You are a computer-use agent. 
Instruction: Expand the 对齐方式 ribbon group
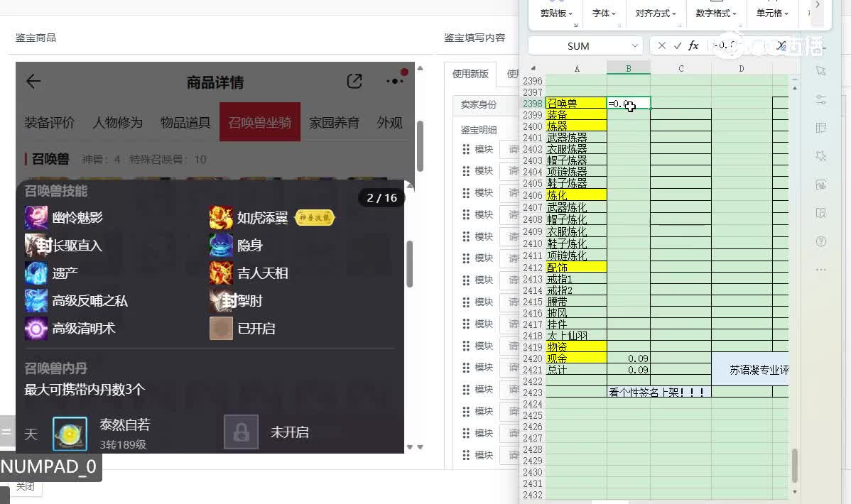pos(656,13)
